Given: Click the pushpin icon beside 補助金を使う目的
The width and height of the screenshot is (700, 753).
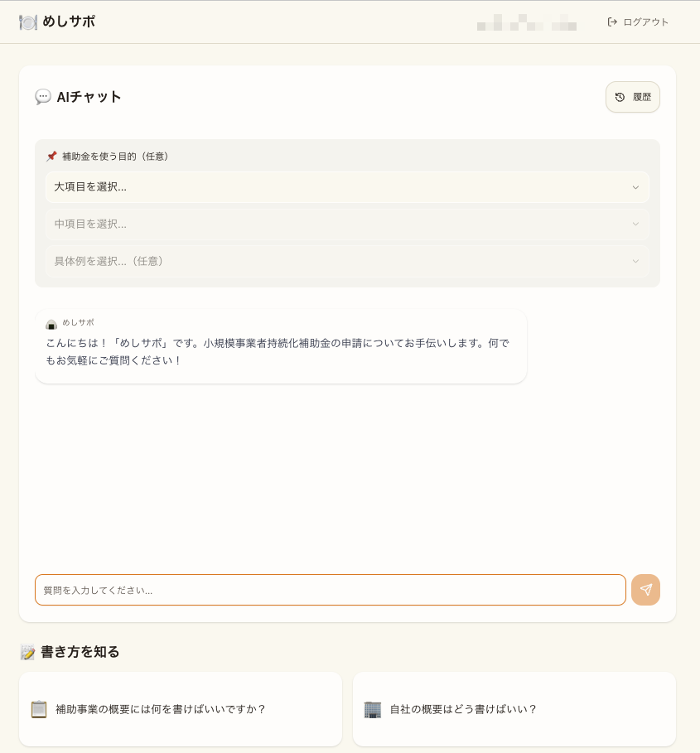Looking at the screenshot, I should coord(51,156).
